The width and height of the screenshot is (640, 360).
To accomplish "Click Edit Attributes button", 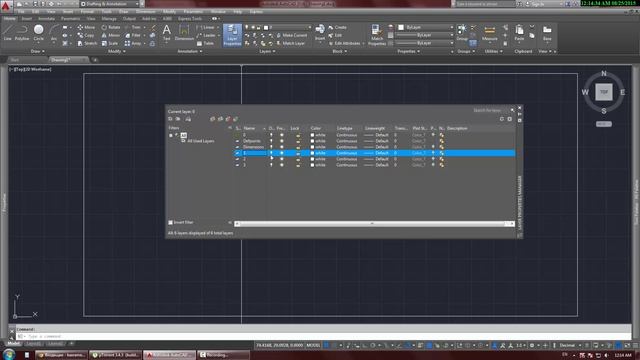I will (x=344, y=43).
